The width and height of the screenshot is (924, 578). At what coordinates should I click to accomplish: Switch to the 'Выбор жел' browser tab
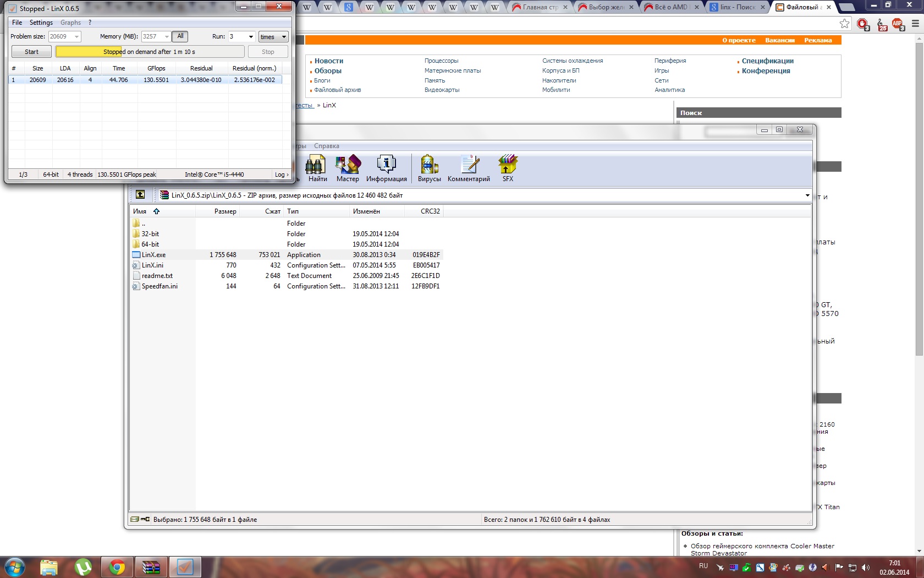click(606, 7)
